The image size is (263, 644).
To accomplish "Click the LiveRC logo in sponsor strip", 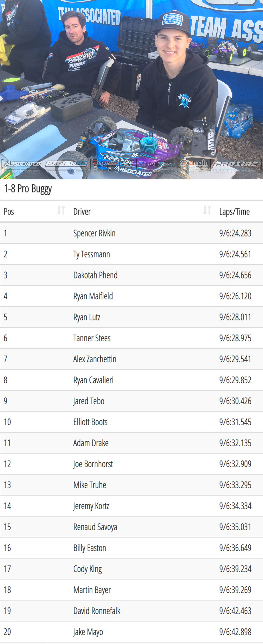I will click(x=105, y=163).
